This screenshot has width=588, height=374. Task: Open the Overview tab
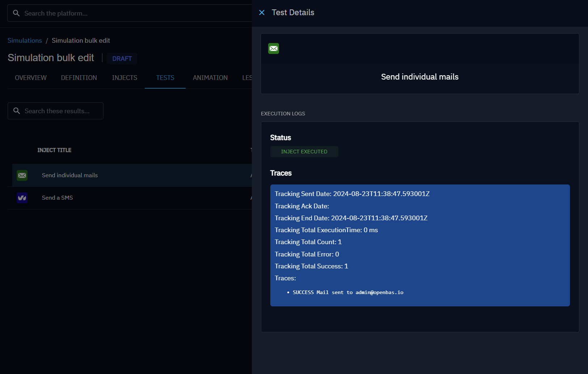31,78
